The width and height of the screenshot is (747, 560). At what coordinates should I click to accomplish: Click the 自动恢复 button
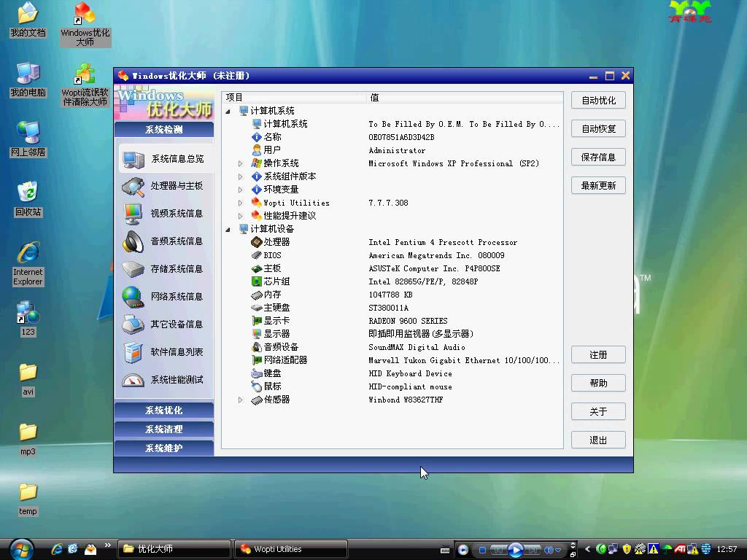pyautogui.click(x=598, y=128)
